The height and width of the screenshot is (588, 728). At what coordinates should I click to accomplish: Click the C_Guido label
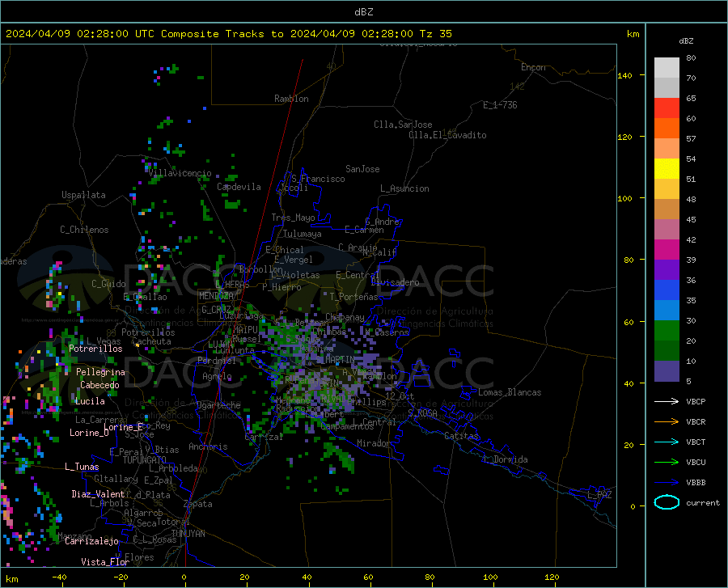(x=108, y=284)
